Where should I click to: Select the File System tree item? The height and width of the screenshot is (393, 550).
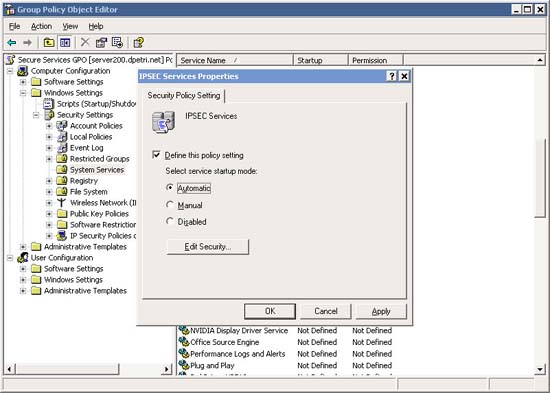[89, 192]
